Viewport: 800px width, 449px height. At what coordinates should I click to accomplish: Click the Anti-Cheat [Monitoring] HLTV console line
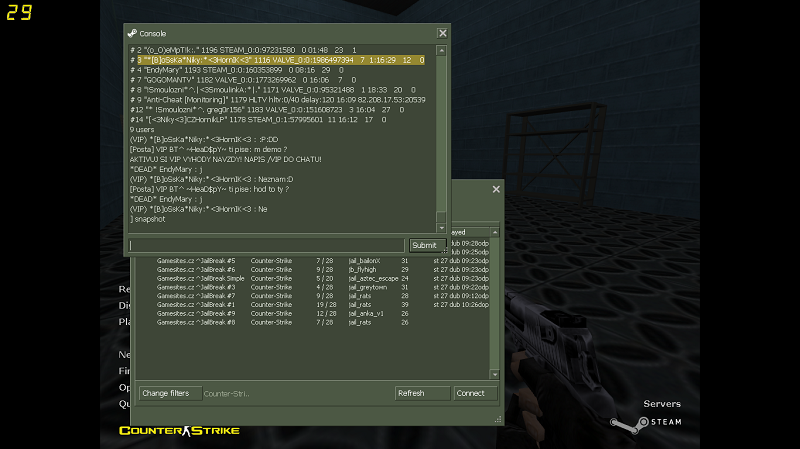click(x=278, y=100)
